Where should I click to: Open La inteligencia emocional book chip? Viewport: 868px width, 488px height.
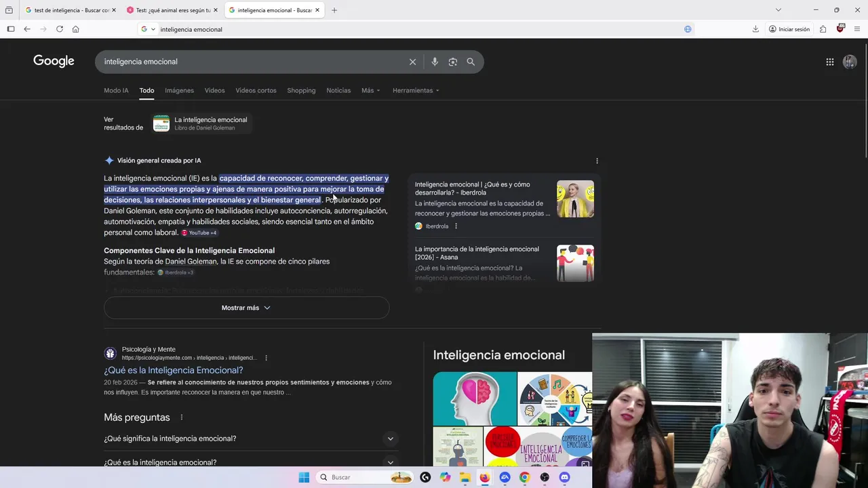click(x=200, y=123)
